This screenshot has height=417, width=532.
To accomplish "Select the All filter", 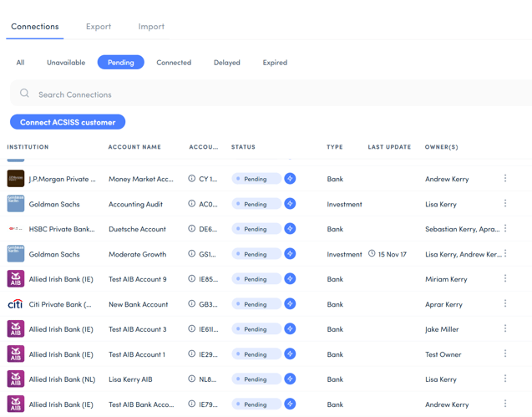I will [20, 63].
